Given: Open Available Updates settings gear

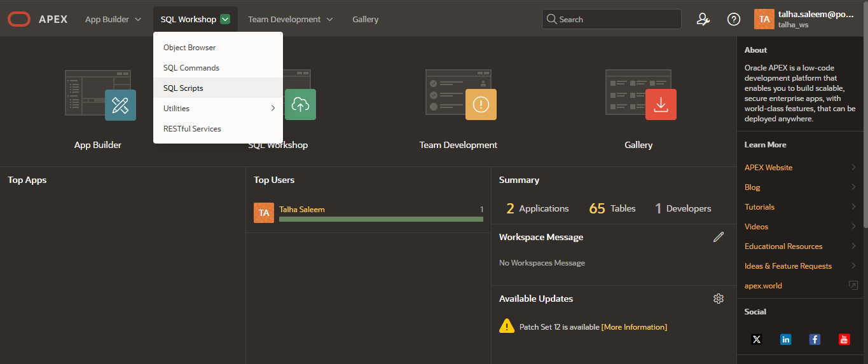Looking at the screenshot, I should [x=719, y=299].
